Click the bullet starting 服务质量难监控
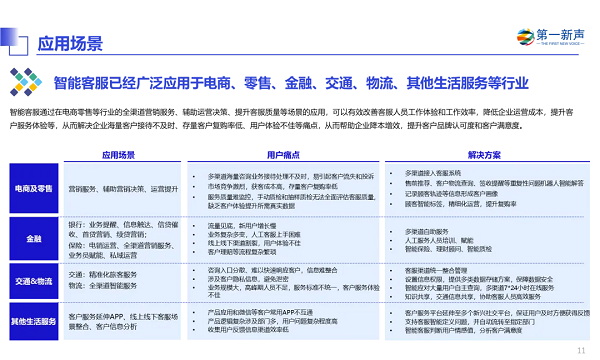The width and height of the screenshot is (600, 360). point(292,201)
